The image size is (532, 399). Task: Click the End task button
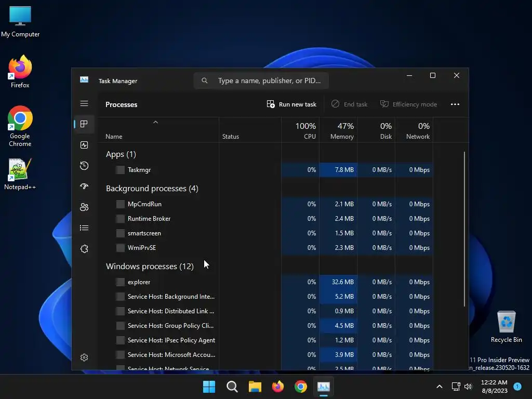tap(350, 104)
